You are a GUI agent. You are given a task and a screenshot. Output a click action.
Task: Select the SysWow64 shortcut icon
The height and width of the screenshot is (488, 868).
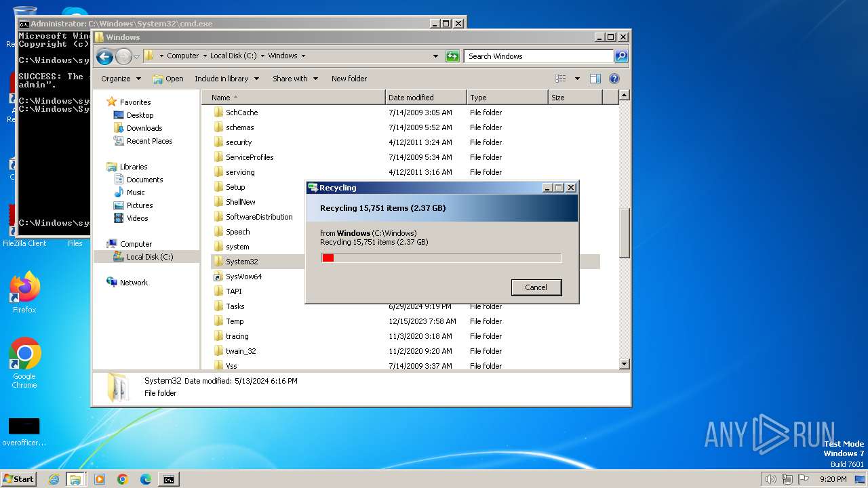pos(218,277)
